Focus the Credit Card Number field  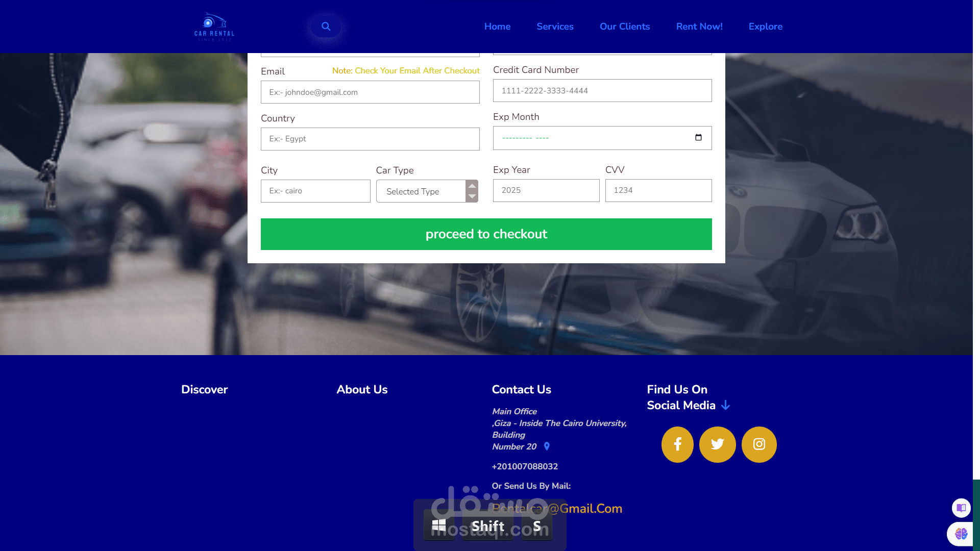click(602, 91)
